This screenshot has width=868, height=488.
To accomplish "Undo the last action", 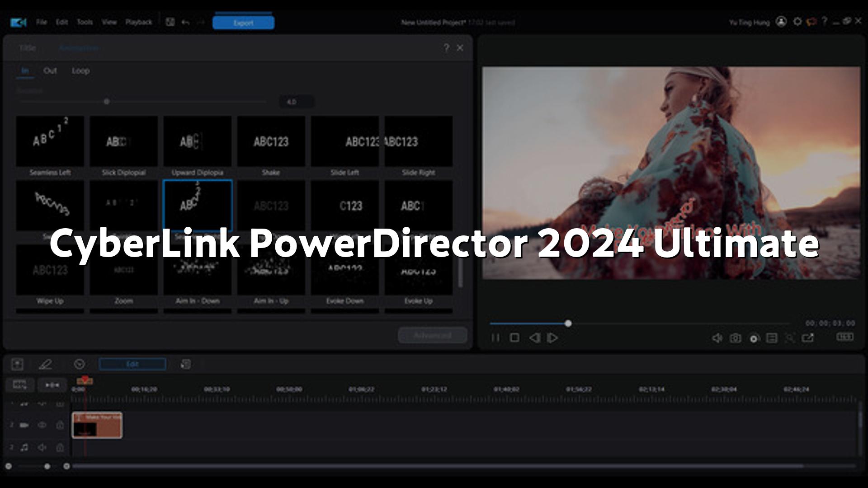I will point(185,22).
